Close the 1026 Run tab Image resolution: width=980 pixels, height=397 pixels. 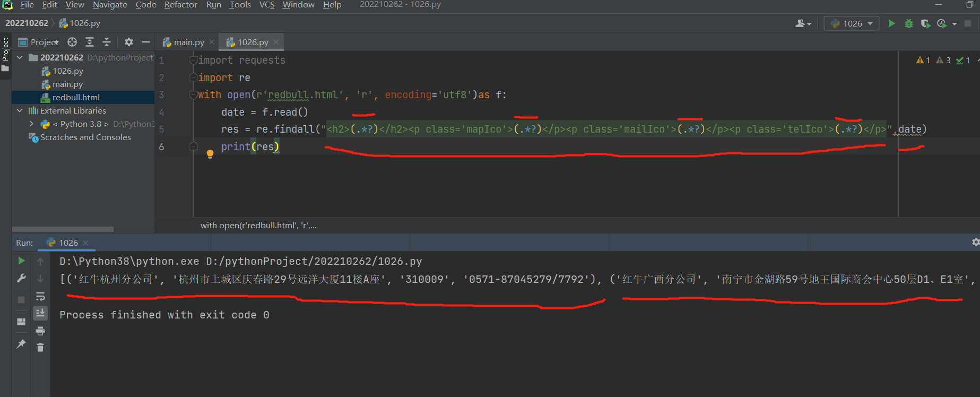tap(85, 243)
